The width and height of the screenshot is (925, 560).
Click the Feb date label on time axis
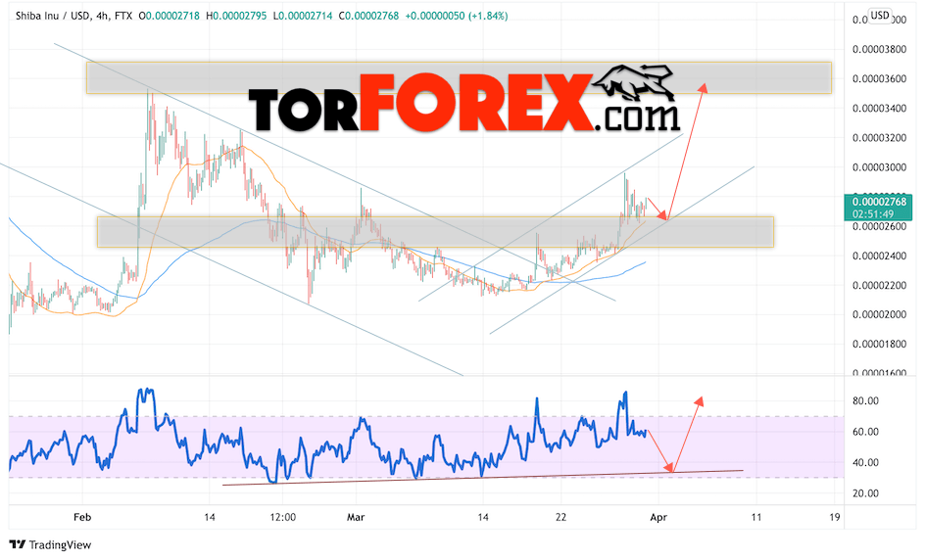pyautogui.click(x=82, y=518)
